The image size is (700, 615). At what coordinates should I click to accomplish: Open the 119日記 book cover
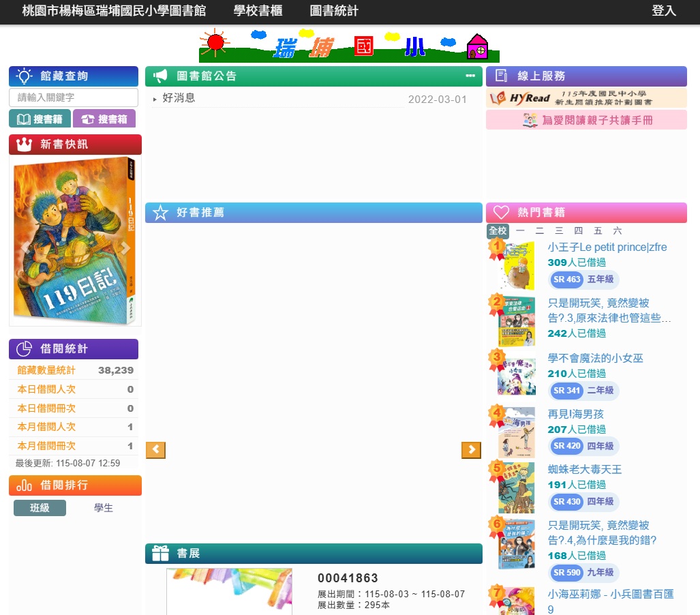coord(74,241)
